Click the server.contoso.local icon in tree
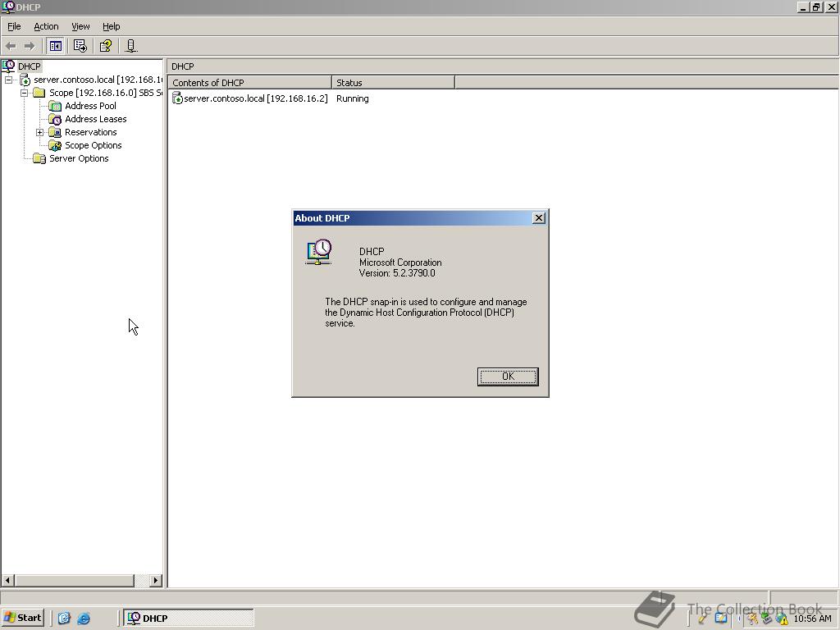840x630 pixels. point(25,80)
